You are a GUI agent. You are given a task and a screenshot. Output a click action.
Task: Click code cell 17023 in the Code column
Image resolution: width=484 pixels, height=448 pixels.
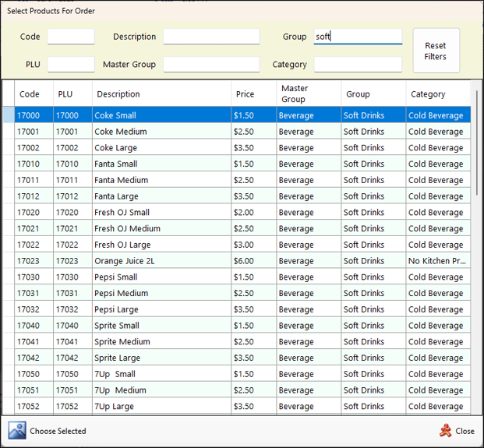pyautogui.click(x=34, y=261)
